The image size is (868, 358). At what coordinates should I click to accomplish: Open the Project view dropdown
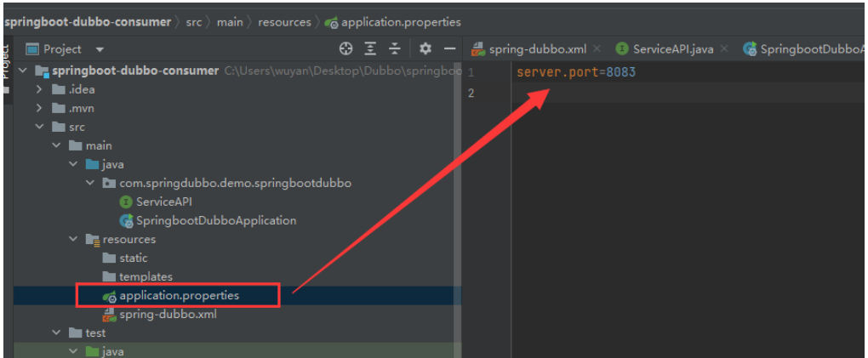pyautogui.click(x=100, y=50)
